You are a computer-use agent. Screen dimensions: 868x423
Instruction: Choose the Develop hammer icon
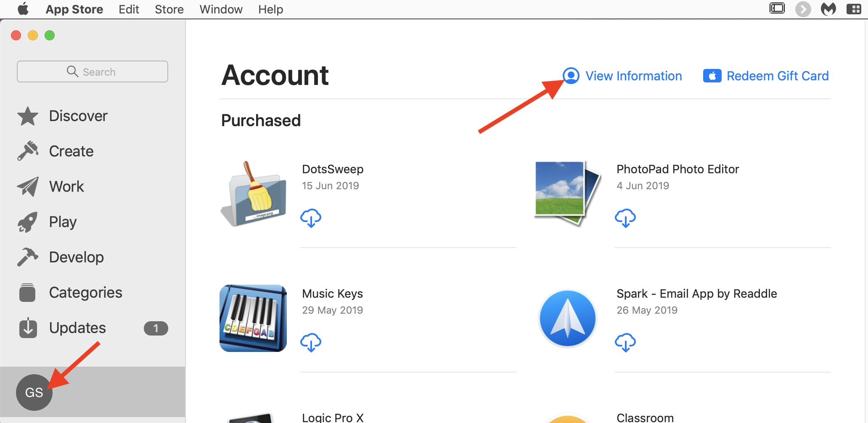point(28,257)
